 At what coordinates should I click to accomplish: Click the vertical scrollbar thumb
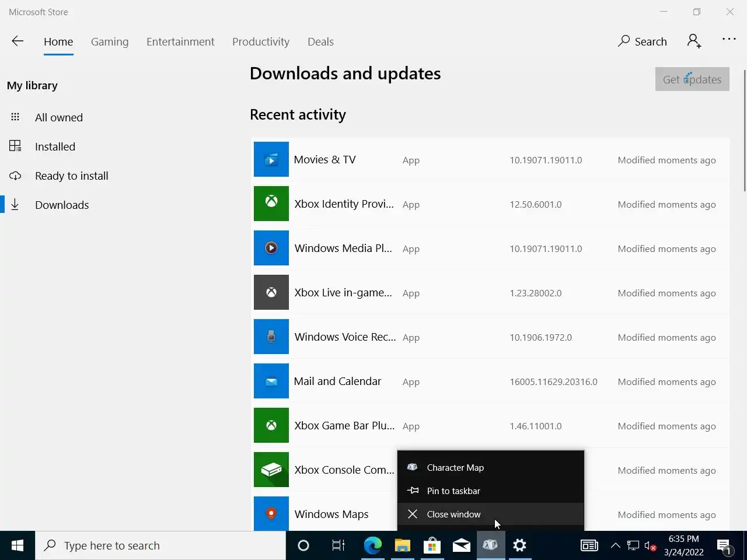(744, 130)
